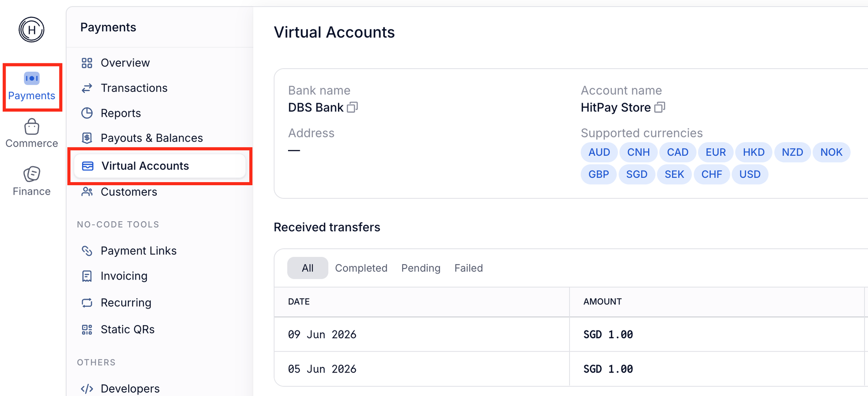This screenshot has width=868, height=396.
Task: Click the NZD currency tag
Action: (x=792, y=152)
